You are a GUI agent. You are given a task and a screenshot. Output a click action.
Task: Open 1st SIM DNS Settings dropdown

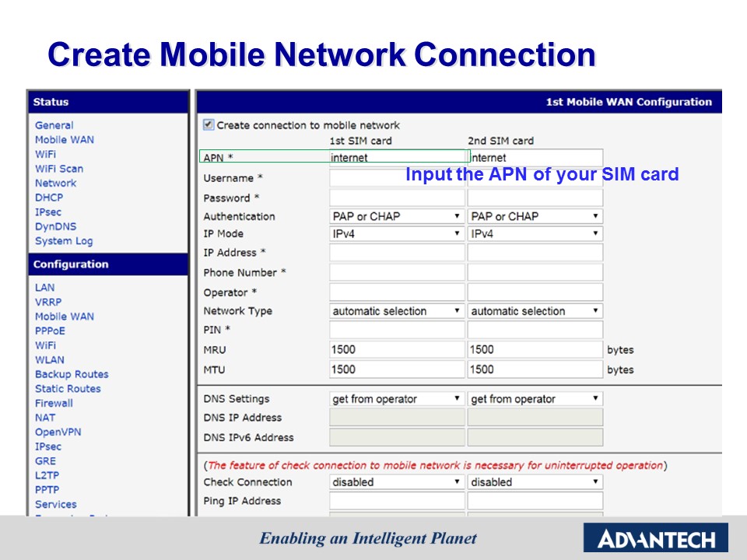pos(397,399)
